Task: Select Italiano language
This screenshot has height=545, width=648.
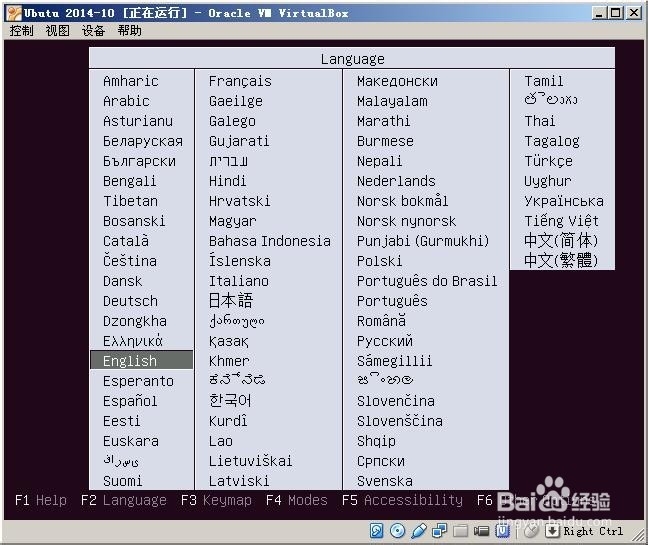Action: (x=238, y=281)
